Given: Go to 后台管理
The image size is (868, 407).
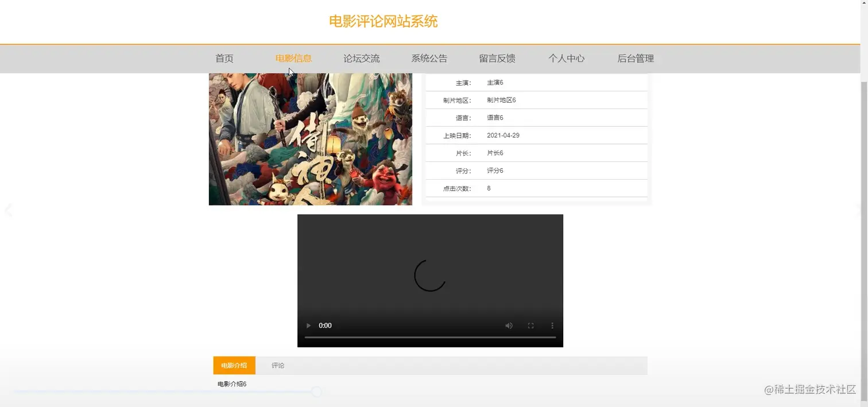Looking at the screenshot, I should (x=635, y=59).
